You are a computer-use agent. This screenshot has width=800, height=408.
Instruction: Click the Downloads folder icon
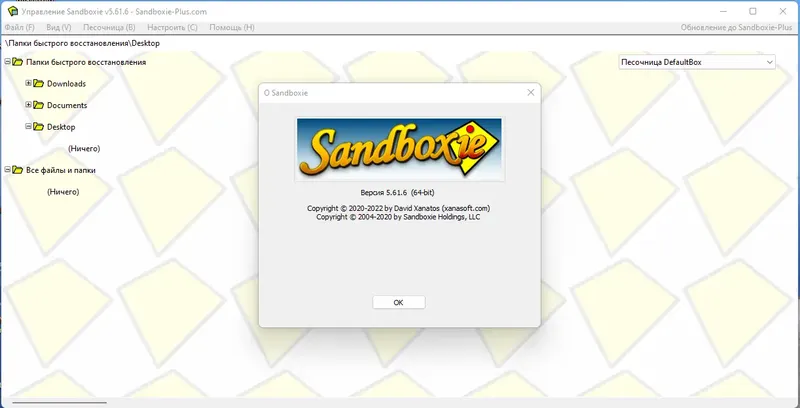click(x=39, y=84)
